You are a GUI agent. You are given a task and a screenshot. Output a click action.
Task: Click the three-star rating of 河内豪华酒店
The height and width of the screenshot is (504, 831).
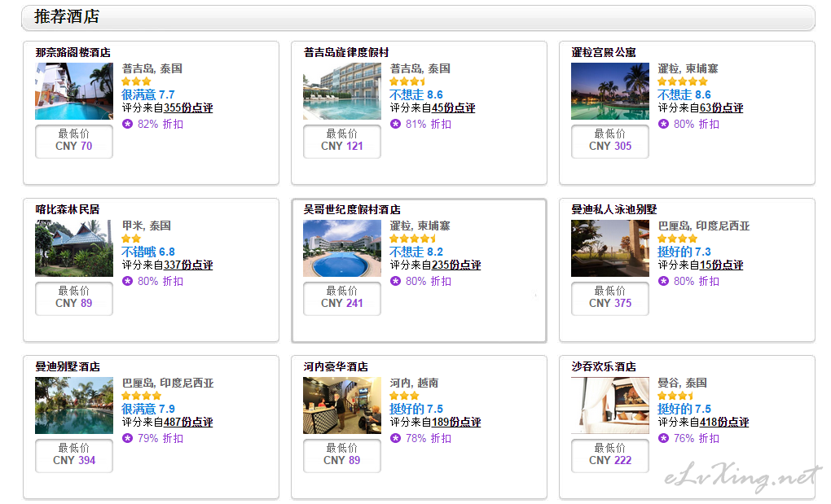404,396
